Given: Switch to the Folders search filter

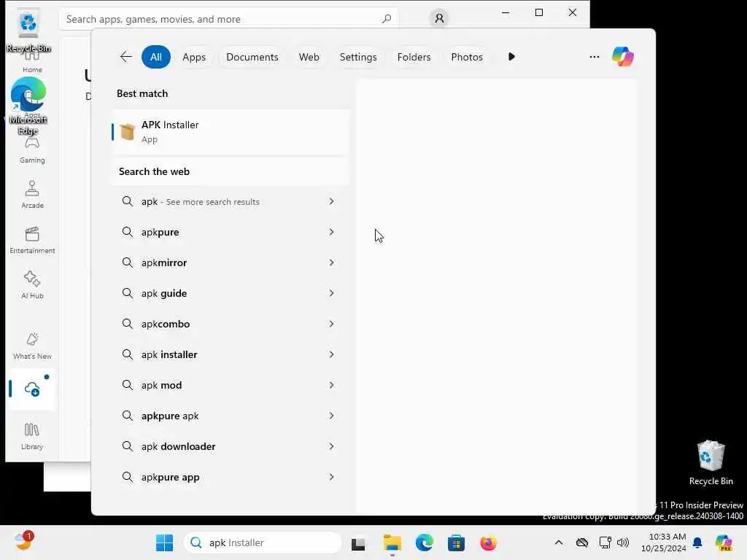Looking at the screenshot, I should click(x=414, y=57).
